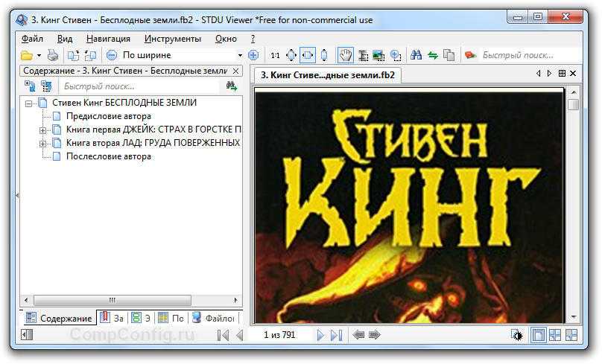Screen dimensions: 602x364
Task: Open the 'По ширине' zoom combo box
Action: coord(182,55)
